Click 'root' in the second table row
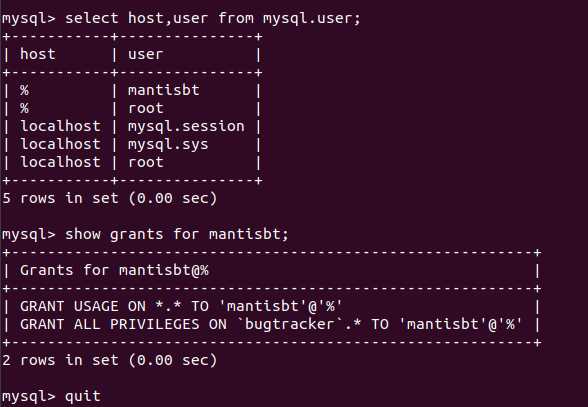The width and height of the screenshot is (588, 407). pos(146,108)
